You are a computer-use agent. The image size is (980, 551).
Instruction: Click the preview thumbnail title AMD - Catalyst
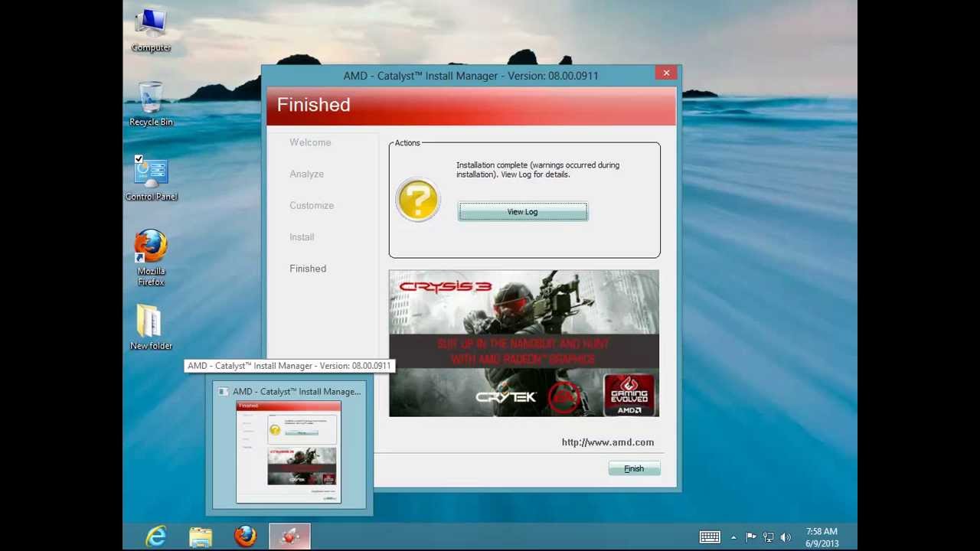[296, 392]
